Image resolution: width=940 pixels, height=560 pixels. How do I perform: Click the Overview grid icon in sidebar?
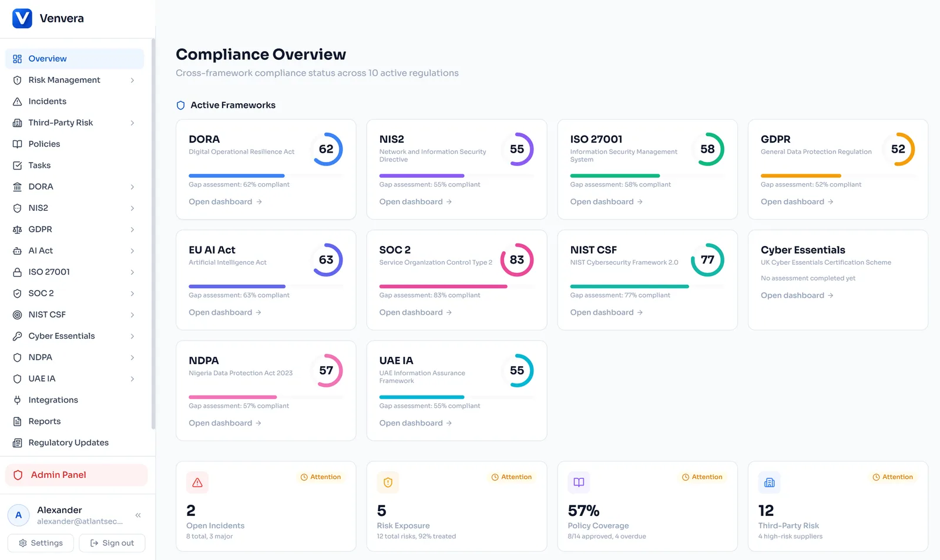click(18, 59)
